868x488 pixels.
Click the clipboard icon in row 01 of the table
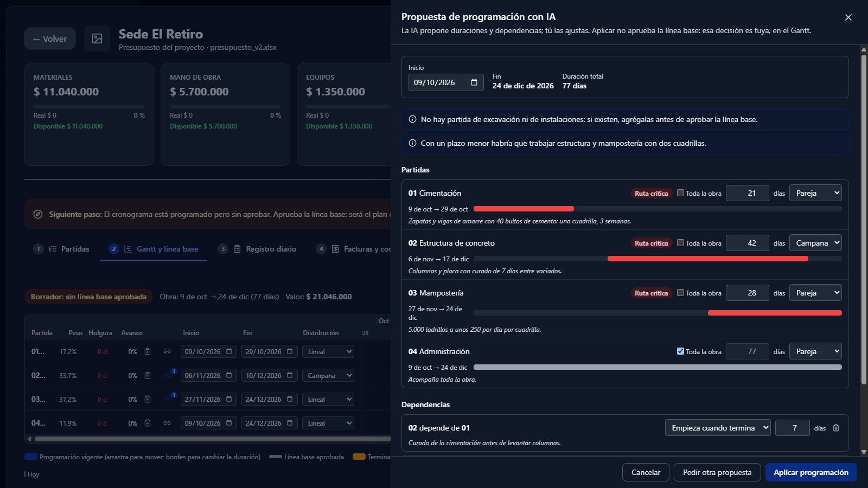(148, 351)
